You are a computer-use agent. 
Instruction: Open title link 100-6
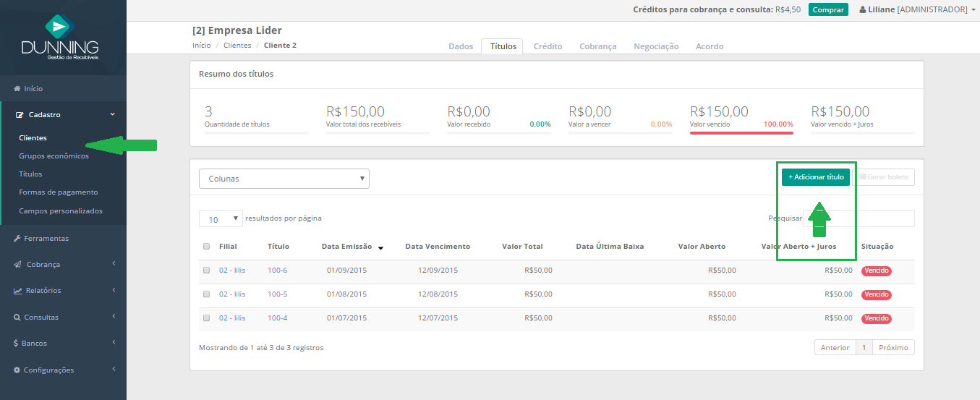[x=277, y=271]
